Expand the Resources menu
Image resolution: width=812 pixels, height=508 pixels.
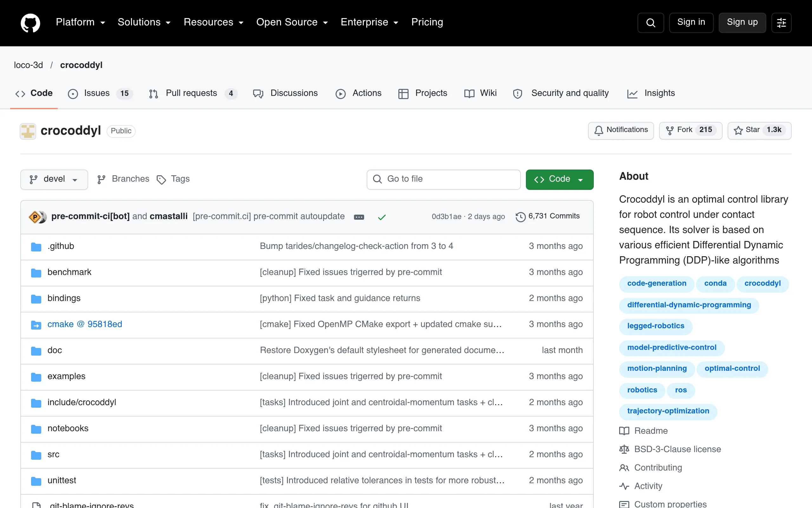tap(213, 22)
